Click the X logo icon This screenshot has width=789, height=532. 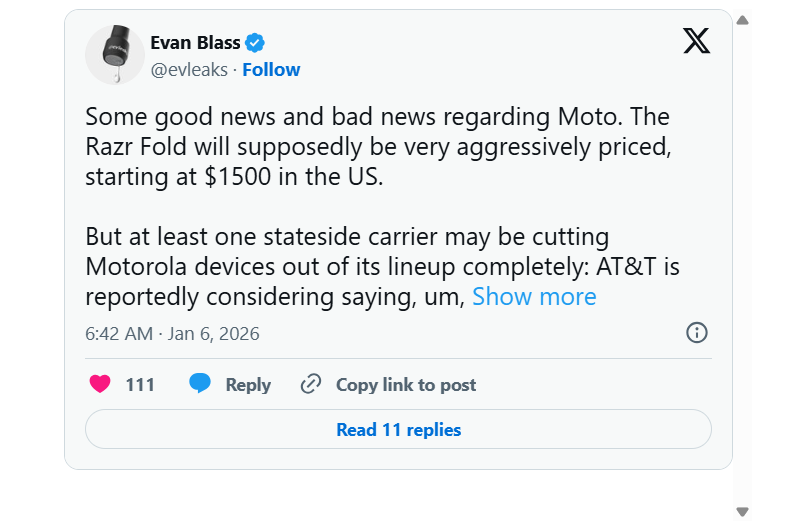(696, 41)
